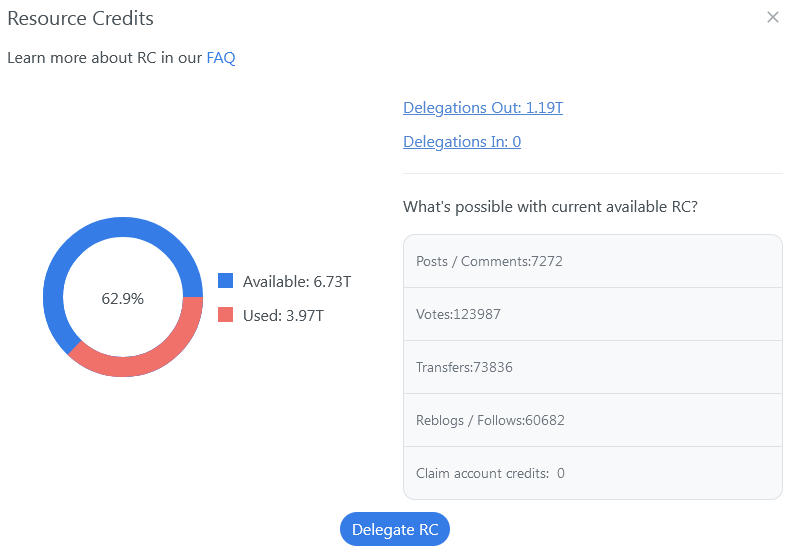
Task: Select the Claim account credits row
Action: coord(592,473)
